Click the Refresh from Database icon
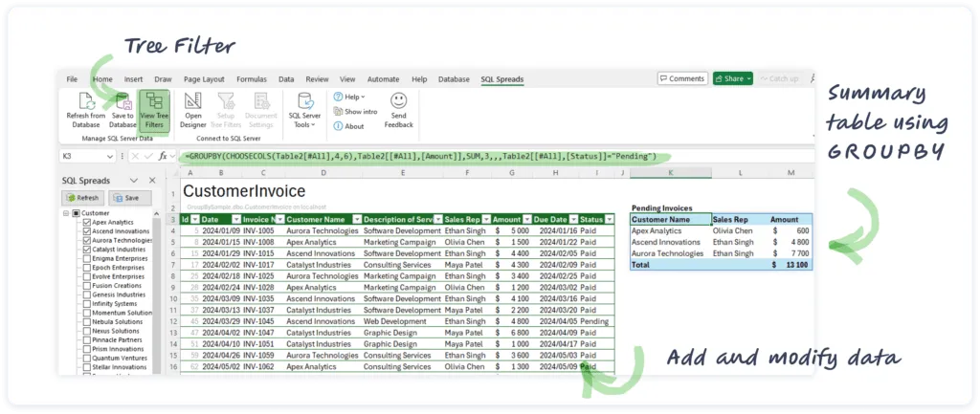Screen dimensions: 980x414 pyautogui.click(x=85, y=101)
